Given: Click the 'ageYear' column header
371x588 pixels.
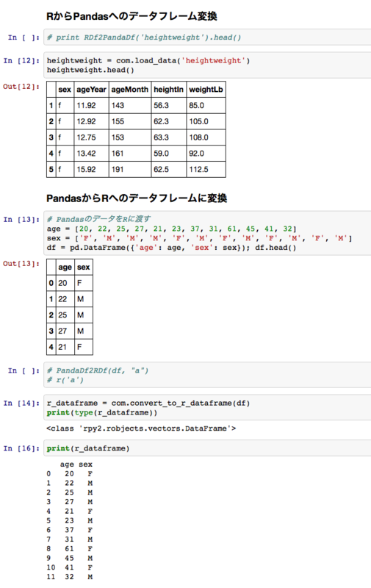Looking at the screenshot, I should (x=91, y=90).
